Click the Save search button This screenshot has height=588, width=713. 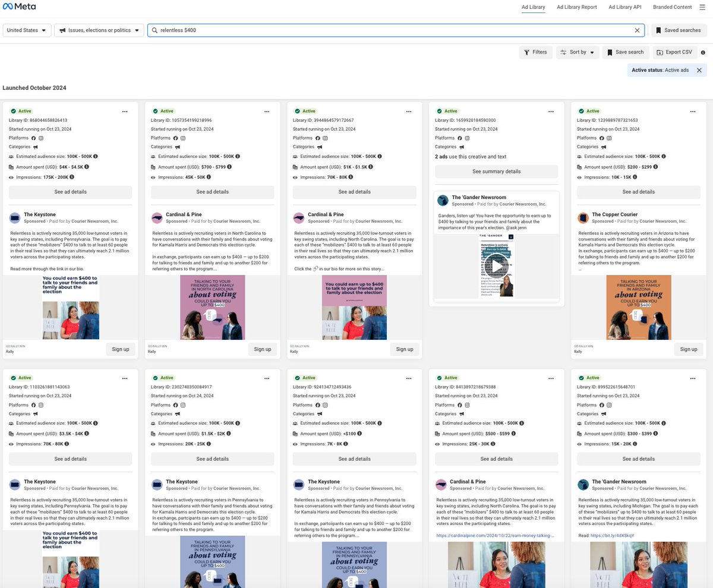(626, 52)
